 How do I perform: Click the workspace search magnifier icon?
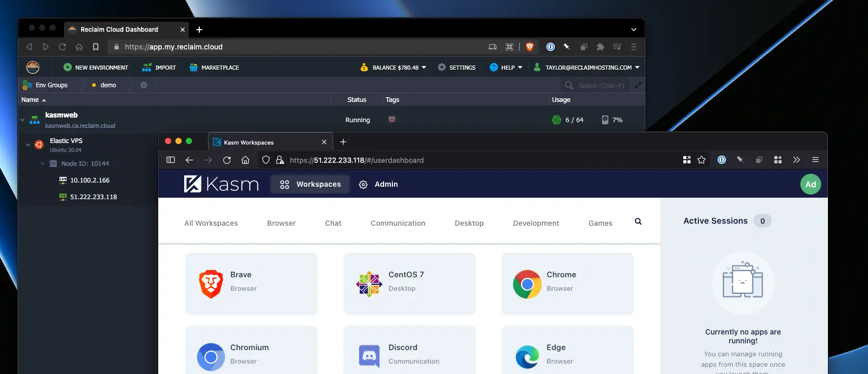pos(638,222)
